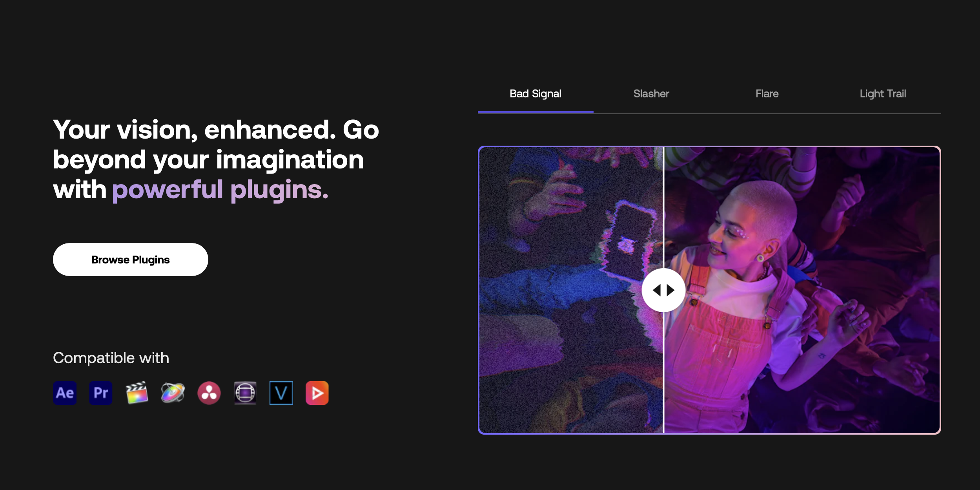Viewport: 980px width, 490px height.
Task: Click the Premiere Pro (Pr) icon
Action: (x=101, y=393)
